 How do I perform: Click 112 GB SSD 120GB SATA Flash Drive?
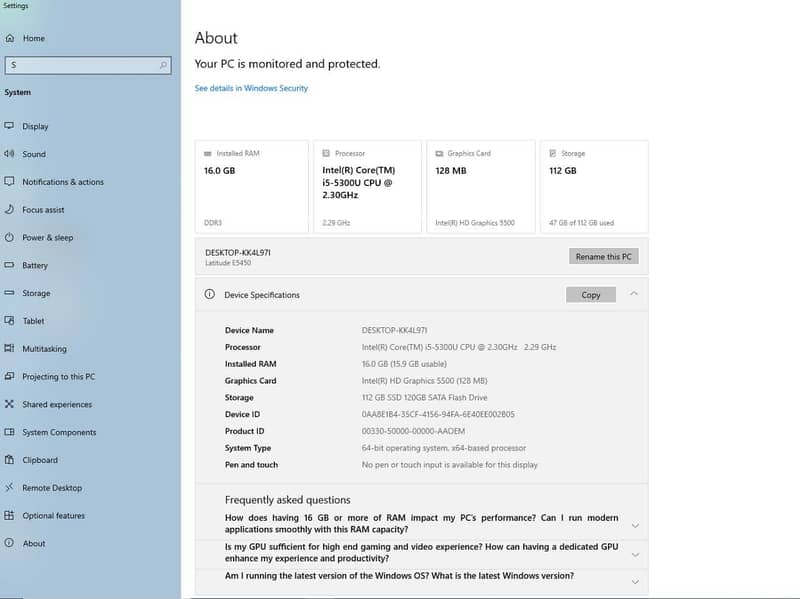tap(424, 397)
